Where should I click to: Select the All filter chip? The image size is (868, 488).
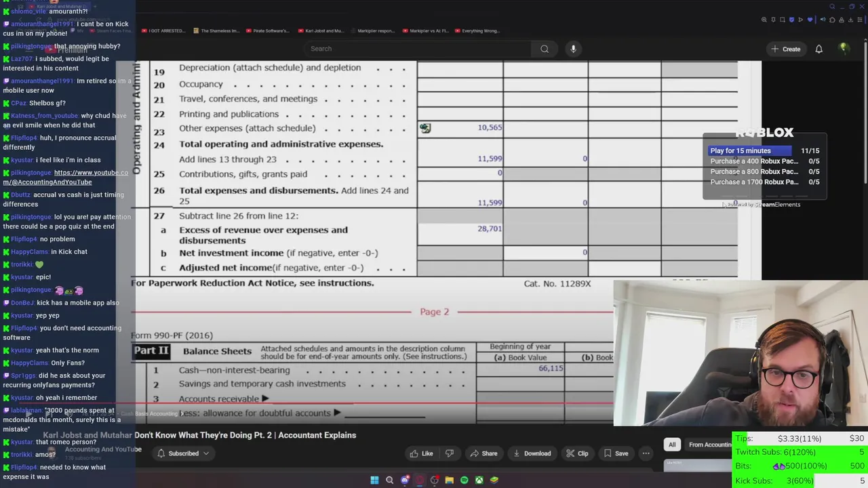click(672, 445)
